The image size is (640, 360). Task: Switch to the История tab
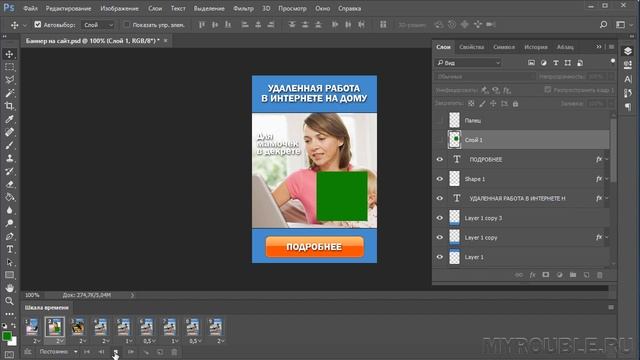(x=536, y=47)
